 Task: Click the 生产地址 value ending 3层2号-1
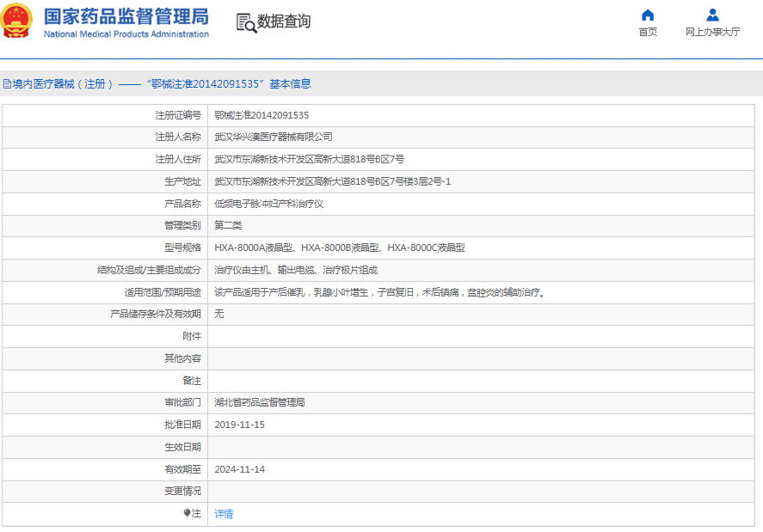pos(332,181)
